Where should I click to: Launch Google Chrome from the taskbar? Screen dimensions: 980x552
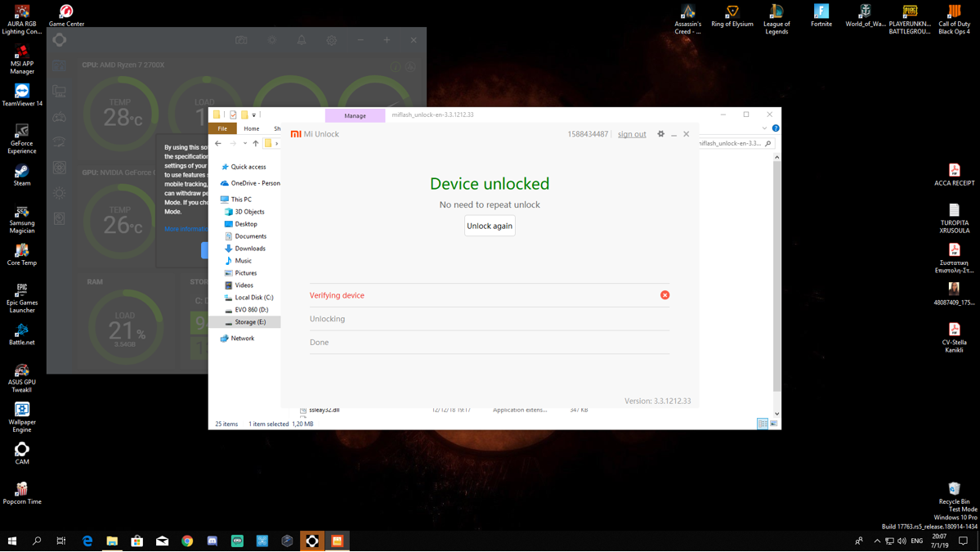coord(187,541)
